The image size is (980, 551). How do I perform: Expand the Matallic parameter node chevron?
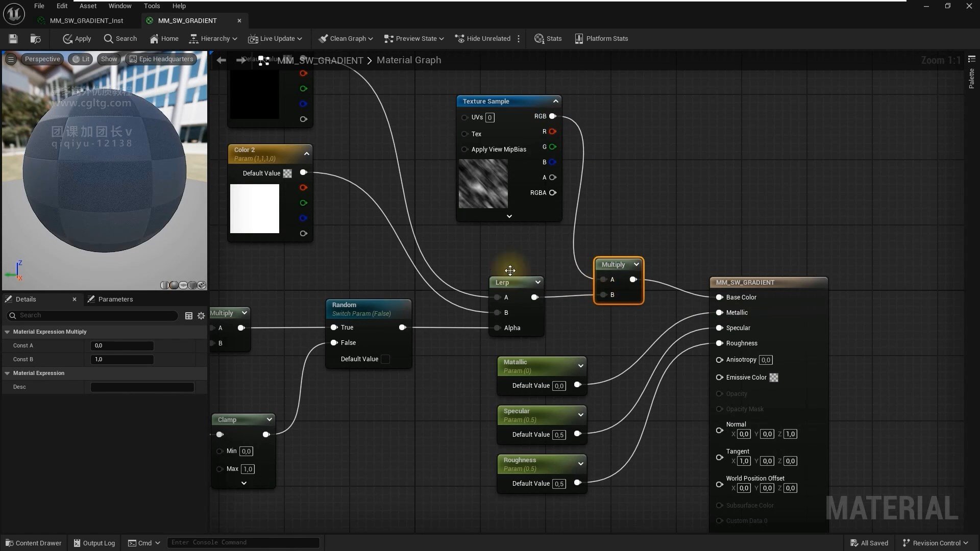click(580, 366)
